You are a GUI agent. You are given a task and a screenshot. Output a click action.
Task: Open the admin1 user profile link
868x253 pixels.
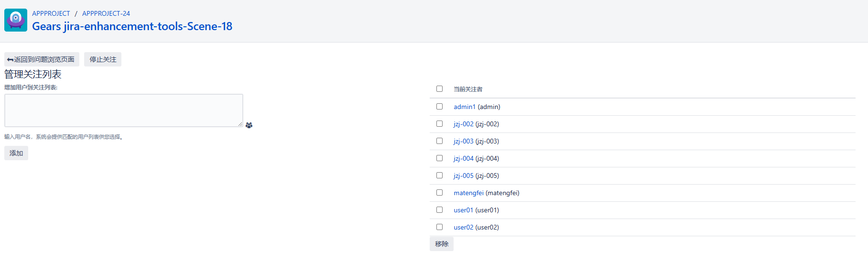pos(464,107)
